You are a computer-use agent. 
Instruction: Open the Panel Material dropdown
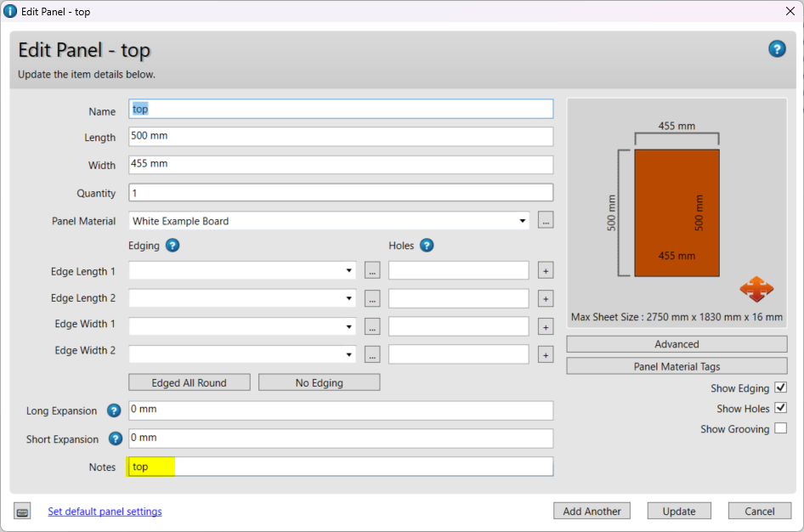click(522, 221)
